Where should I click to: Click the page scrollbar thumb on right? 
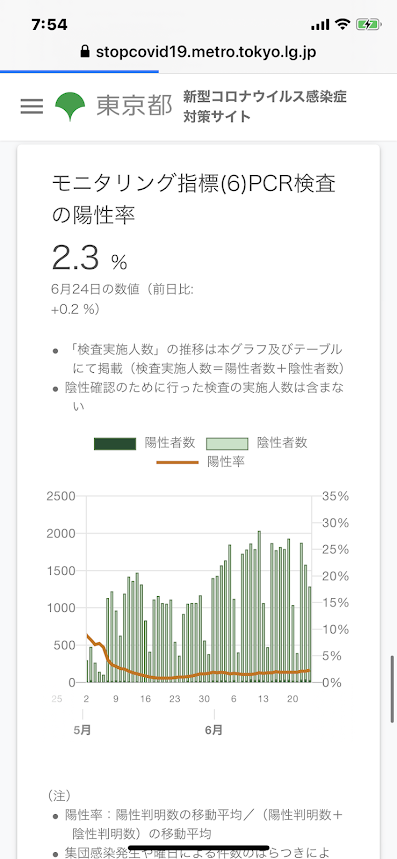pyautogui.click(x=393, y=689)
